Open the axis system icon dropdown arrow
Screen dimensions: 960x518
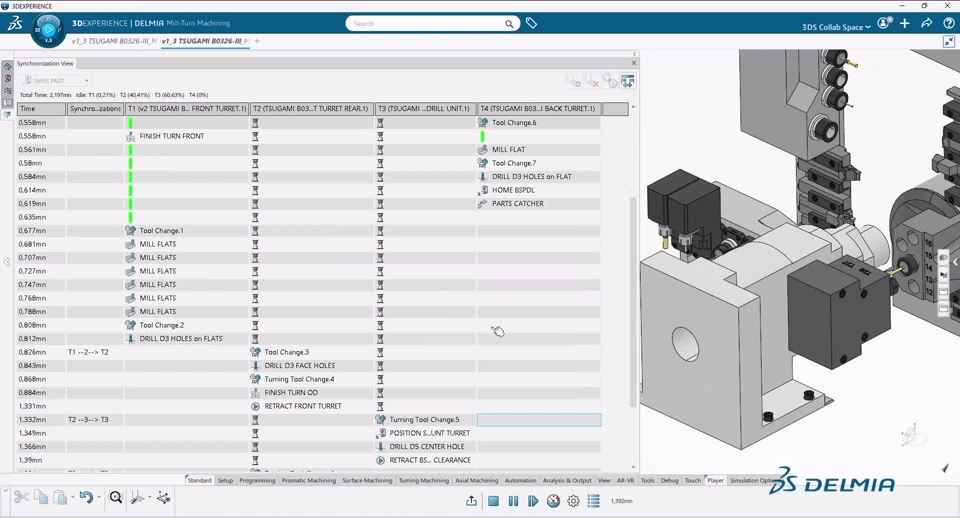(150, 498)
